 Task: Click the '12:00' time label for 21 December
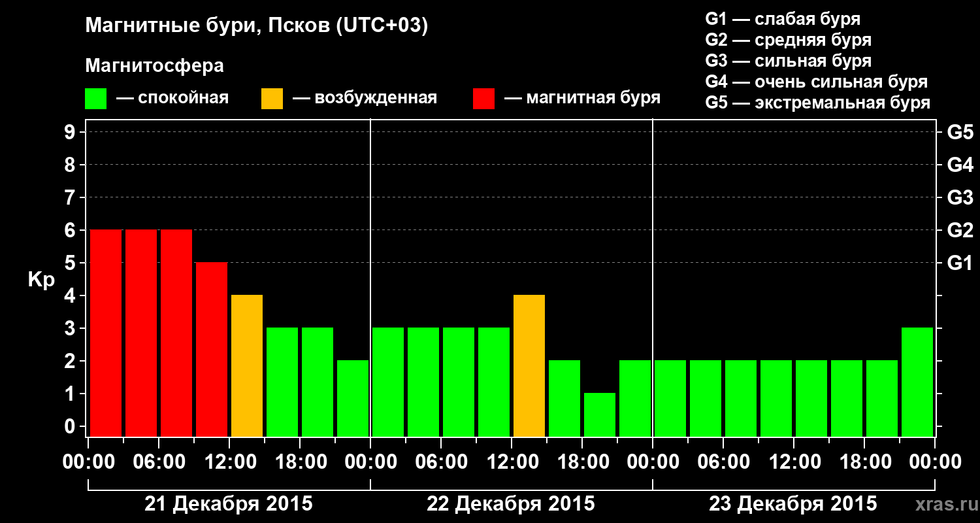tap(229, 462)
